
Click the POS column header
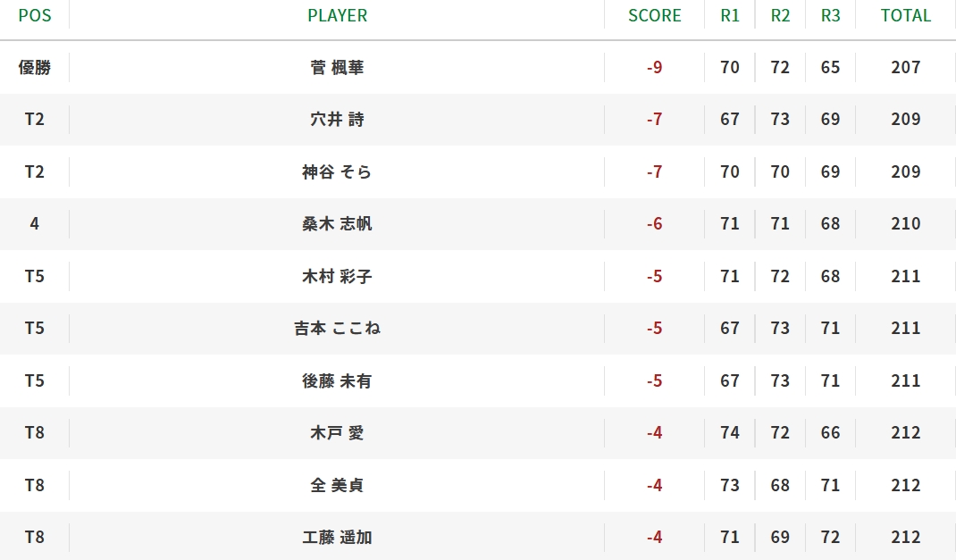click(x=34, y=15)
